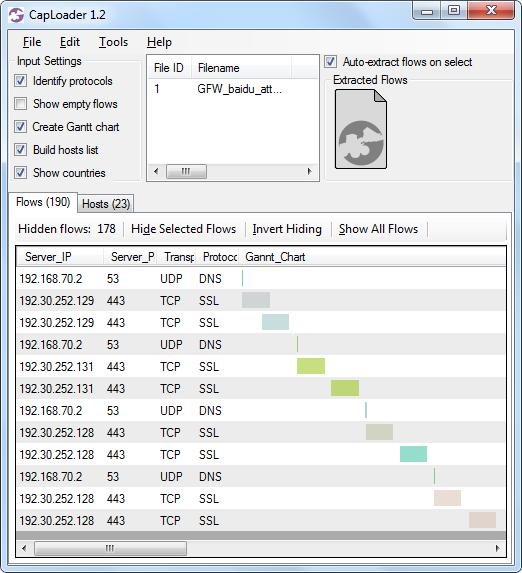Click the file list scroll left arrow
This screenshot has width=522, height=573.
pyautogui.click(x=156, y=171)
